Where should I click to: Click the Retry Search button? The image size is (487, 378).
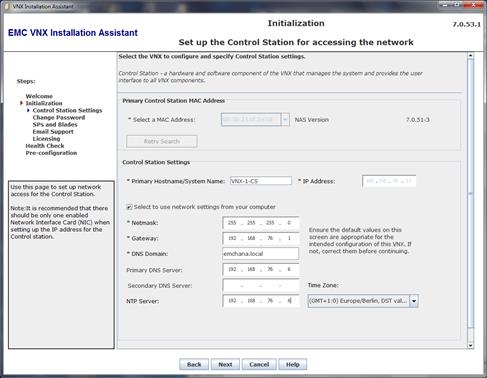click(162, 141)
